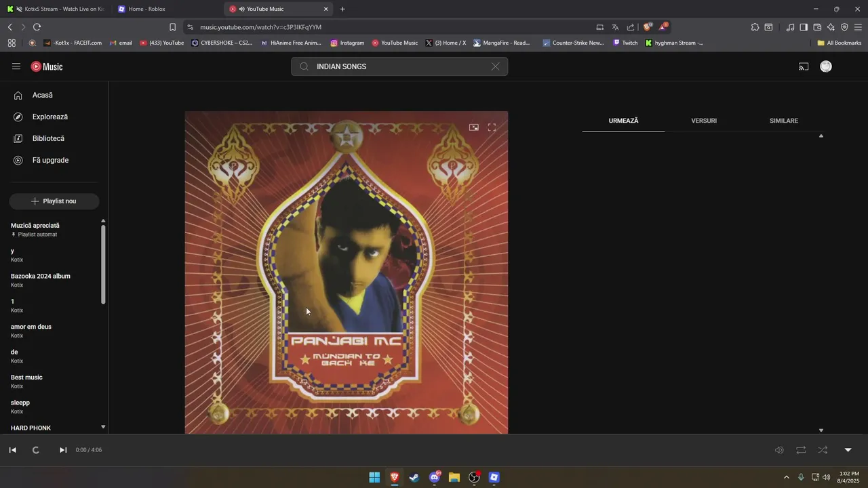Toggle repeat mode
The image size is (868, 488).
(x=801, y=450)
